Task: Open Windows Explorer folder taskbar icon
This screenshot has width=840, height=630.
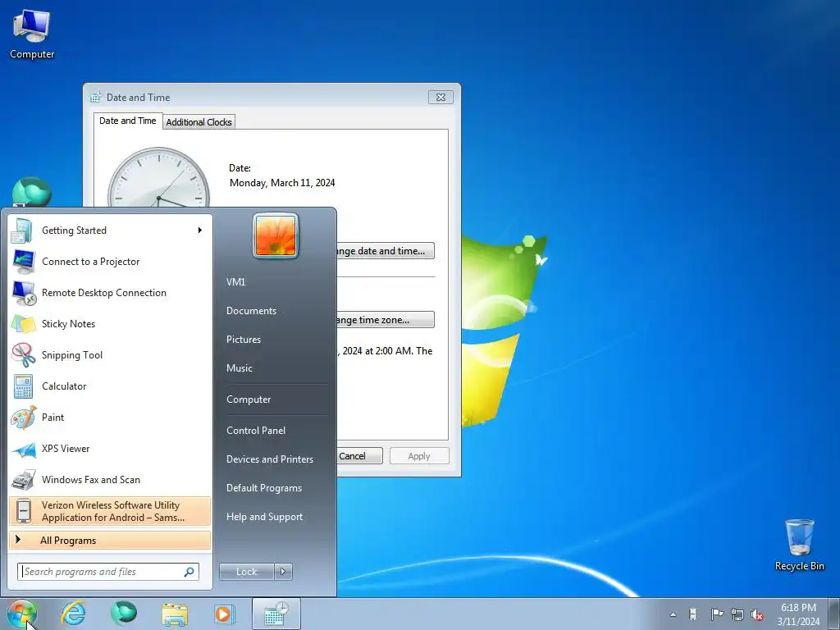Action: (x=175, y=614)
